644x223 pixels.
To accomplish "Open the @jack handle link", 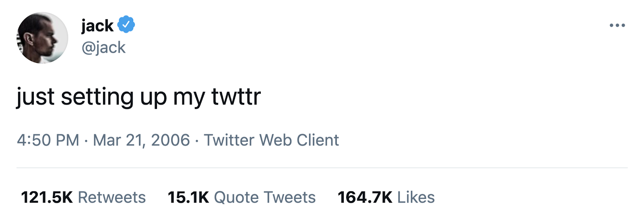I will click(103, 47).
